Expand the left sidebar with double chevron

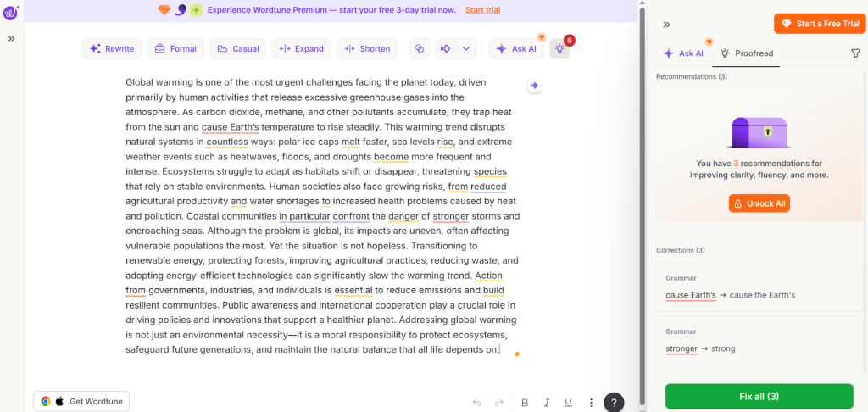(x=11, y=39)
